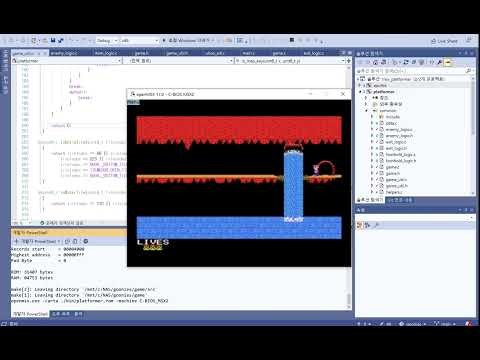Viewport: 480px width, 360px height.
Task: Select helpers.c in Solution Explorer
Action: pos(394,192)
